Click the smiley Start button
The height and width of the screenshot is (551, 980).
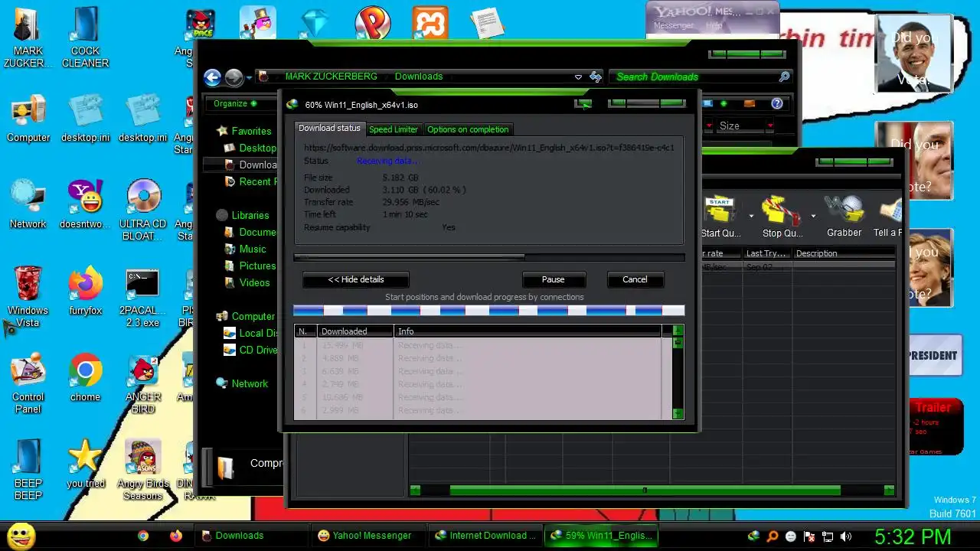tap(21, 536)
